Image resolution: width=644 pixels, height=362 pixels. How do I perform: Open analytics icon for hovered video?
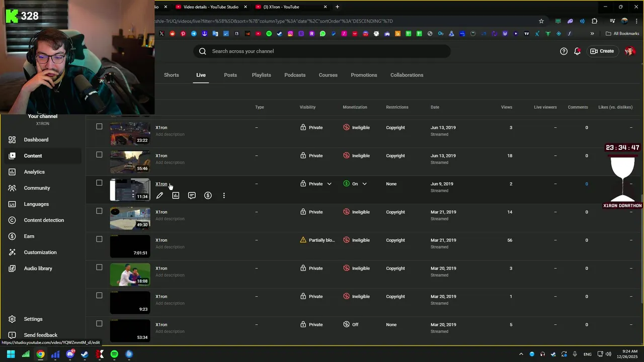pyautogui.click(x=176, y=196)
